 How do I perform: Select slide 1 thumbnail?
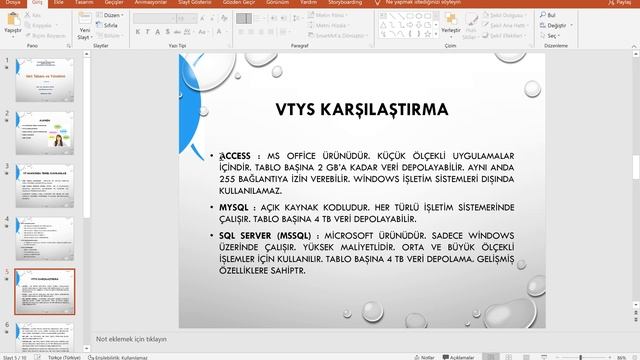45,80
